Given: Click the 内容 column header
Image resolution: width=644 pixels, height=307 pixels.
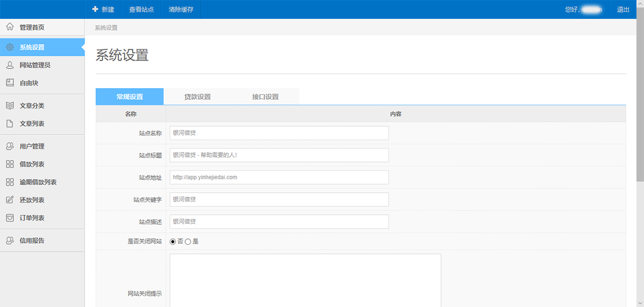Looking at the screenshot, I should pos(396,114).
